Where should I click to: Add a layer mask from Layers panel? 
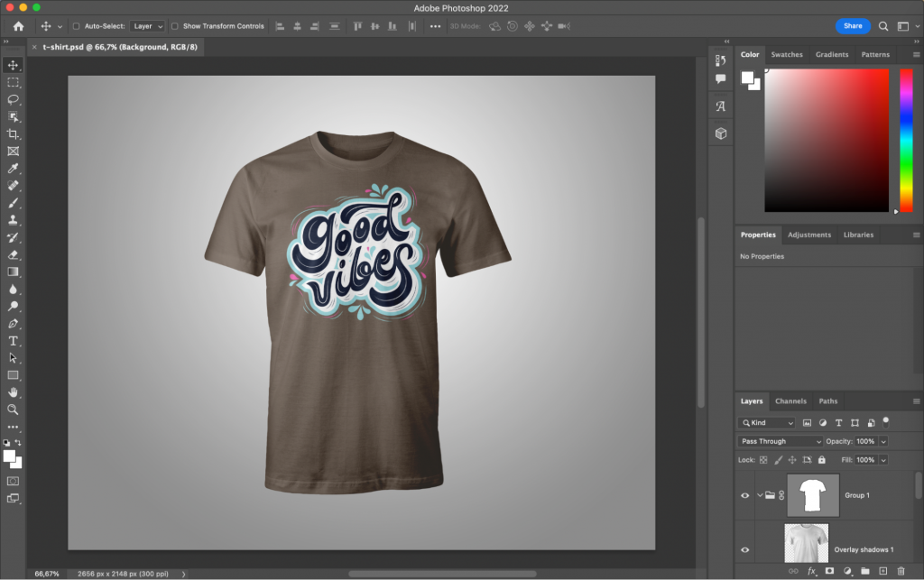pyautogui.click(x=829, y=571)
